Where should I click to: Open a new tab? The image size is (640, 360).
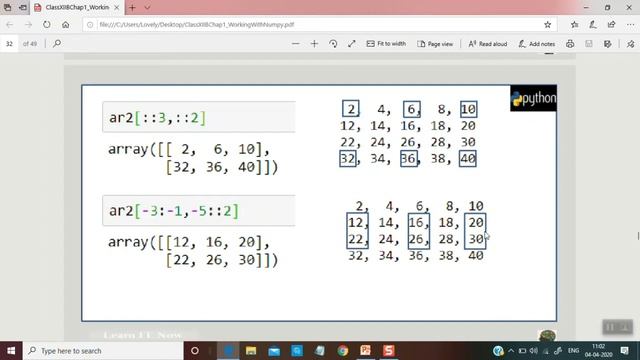(x=132, y=7)
